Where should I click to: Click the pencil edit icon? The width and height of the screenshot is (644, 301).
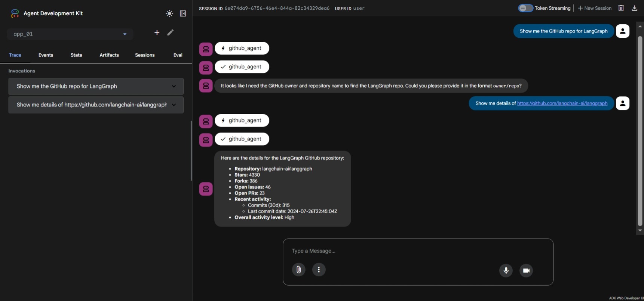pyautogui.click(x=171, y=32)
